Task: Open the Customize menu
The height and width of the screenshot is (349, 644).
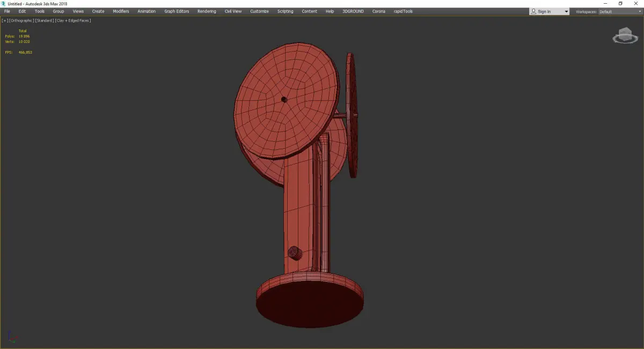Action: pyautogui.click(x=259, y=11)
